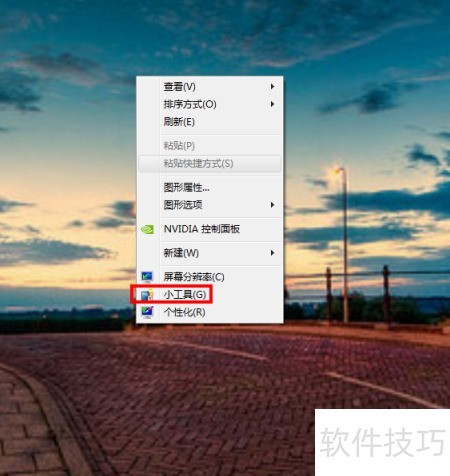450x476 pixels.
Task: Expand the 新建(W) submenu arrow
Action: coord(272,253)
